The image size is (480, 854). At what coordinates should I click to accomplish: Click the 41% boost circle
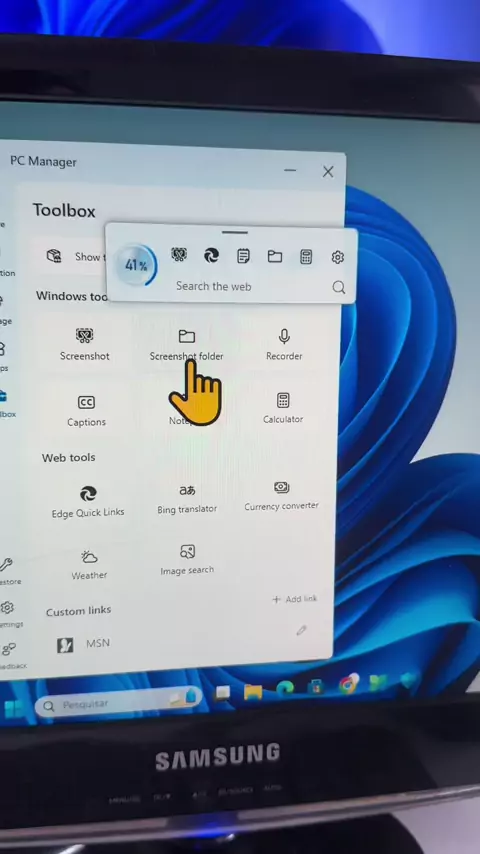point(136,265)
